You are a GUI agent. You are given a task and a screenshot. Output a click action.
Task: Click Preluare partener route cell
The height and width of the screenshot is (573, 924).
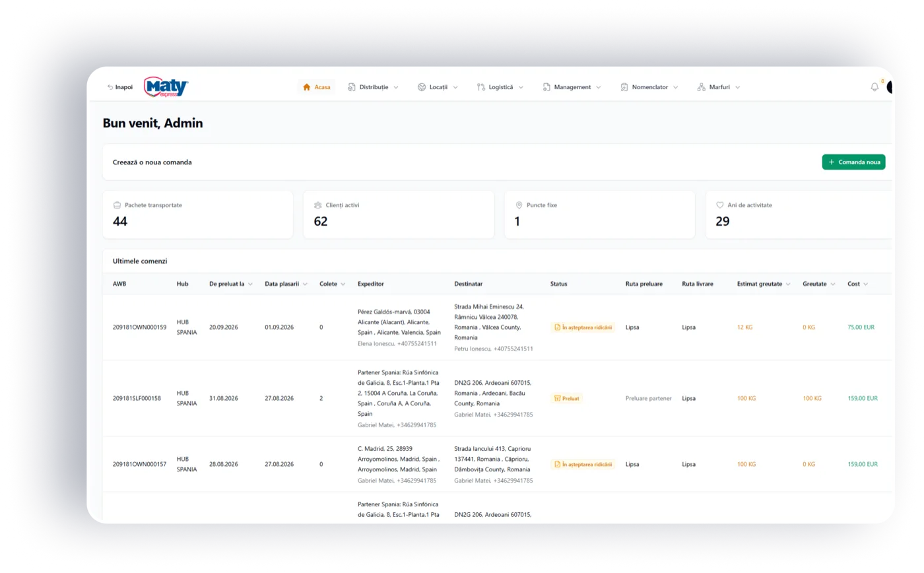click(649, 399)
